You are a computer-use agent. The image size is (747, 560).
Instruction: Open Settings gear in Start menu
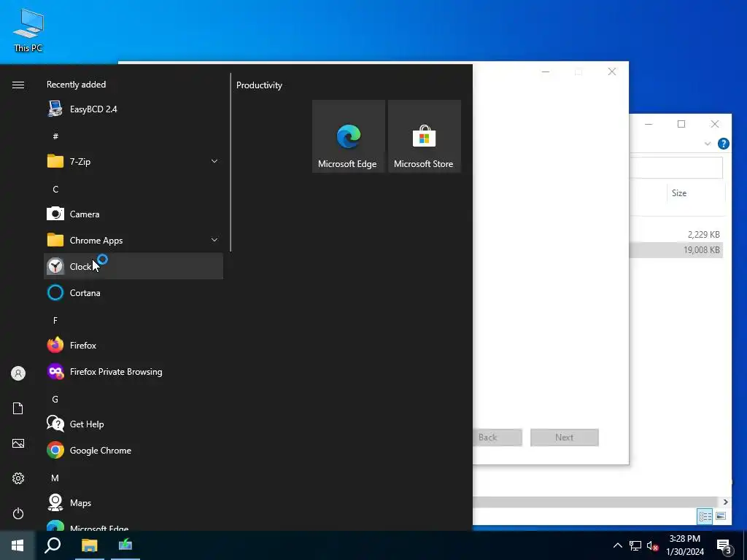click(x=18, y=478)
